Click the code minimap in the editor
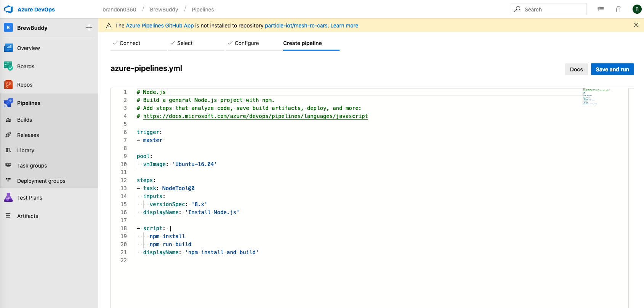The width and height of the screenshot is (644, 308). pyautogui.click(x=596, y=97)
